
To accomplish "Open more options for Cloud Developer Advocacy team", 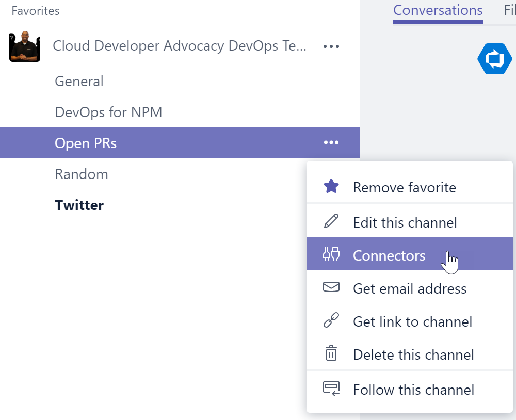I will (x=331, y=46).
